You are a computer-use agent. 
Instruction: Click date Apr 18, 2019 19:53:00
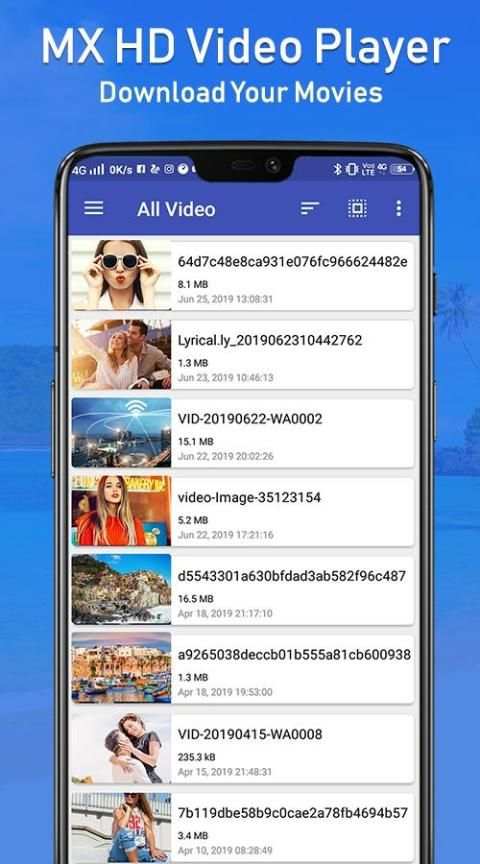click(x=225, y=692)
